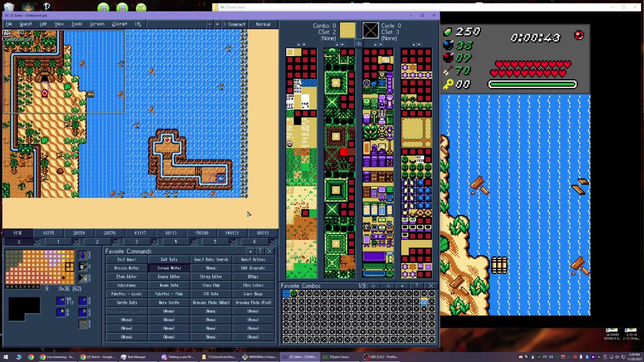
Task: Open the File menu
Action: [9, 24]
